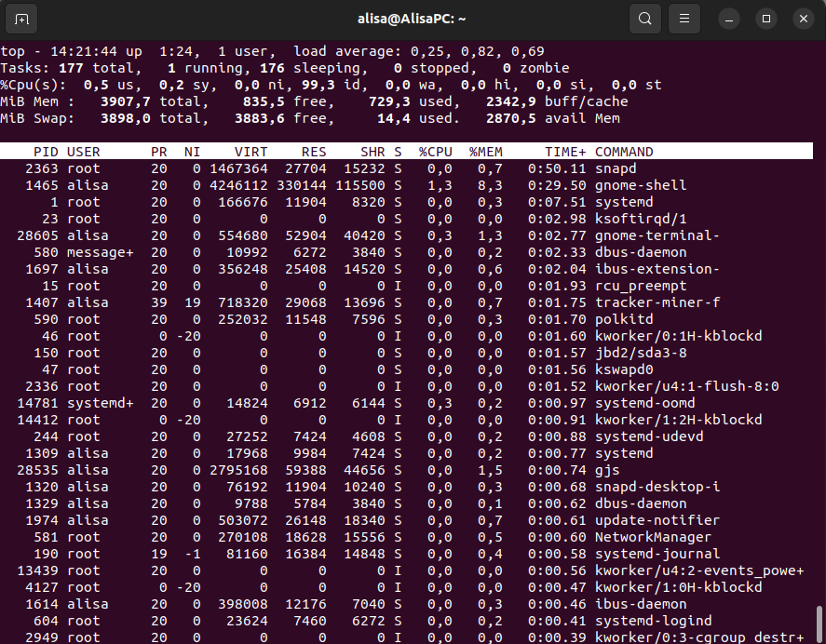
Task: Click NI value 19 for tracker-miner-f
Action: tap(192, 302)
